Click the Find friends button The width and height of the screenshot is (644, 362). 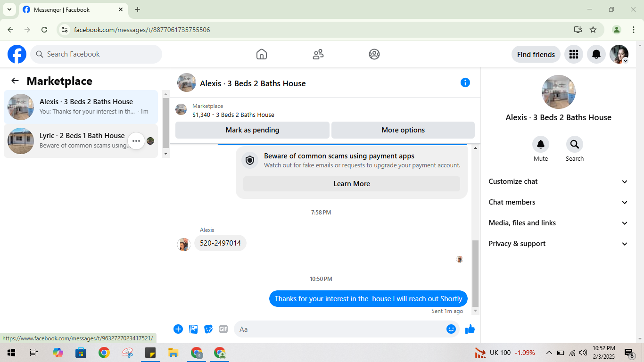coord(536,54)
